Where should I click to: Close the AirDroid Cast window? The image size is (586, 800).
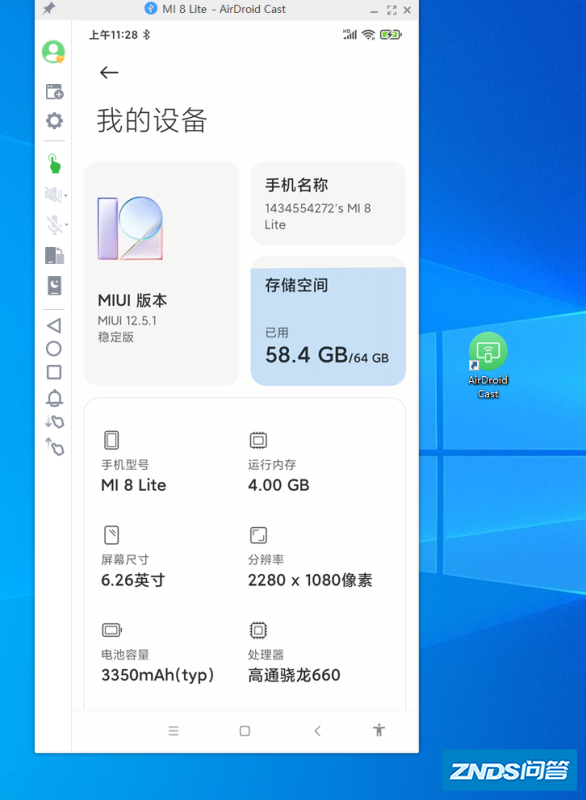[x=407, y=10]
